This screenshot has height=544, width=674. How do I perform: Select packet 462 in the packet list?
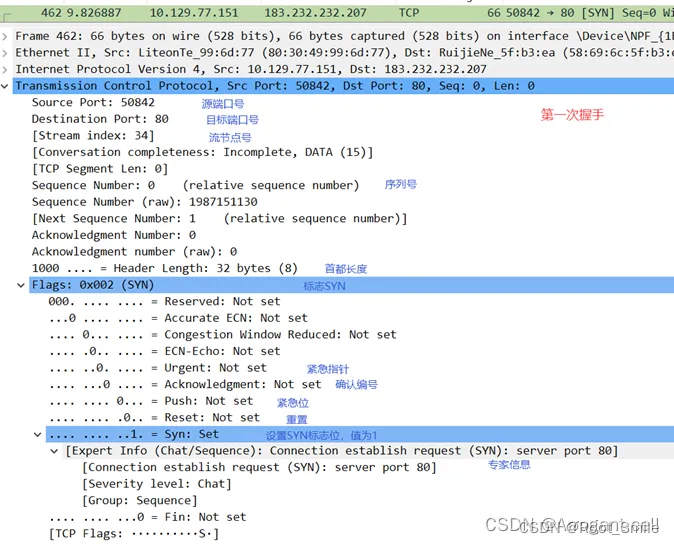point(300,12)
